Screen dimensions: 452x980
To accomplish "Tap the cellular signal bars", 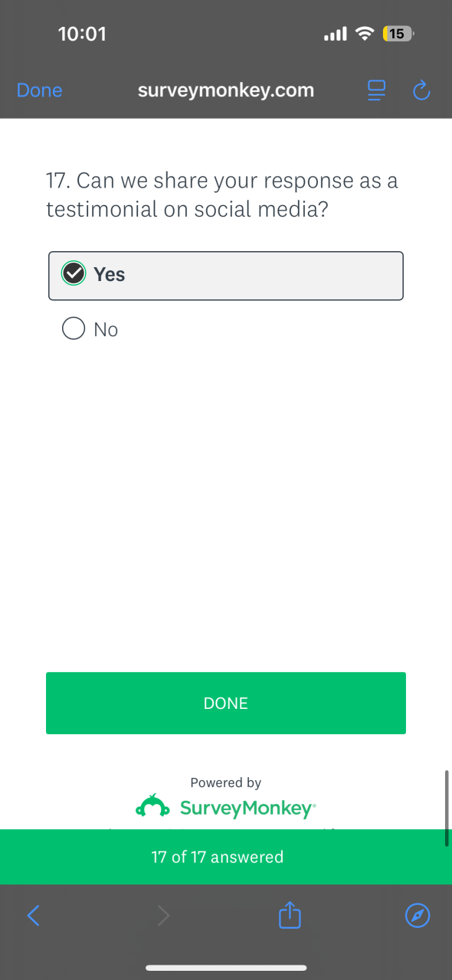I will [x=336, y=34].
